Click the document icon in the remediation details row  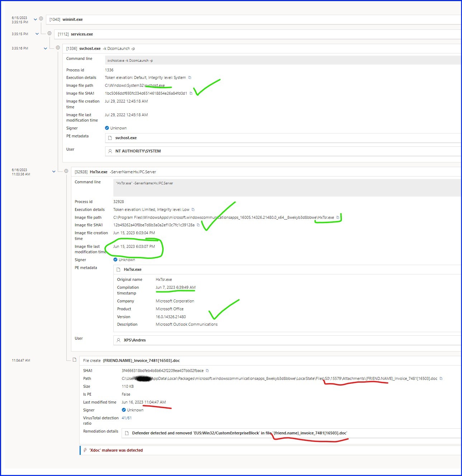(x=126, y=433)
